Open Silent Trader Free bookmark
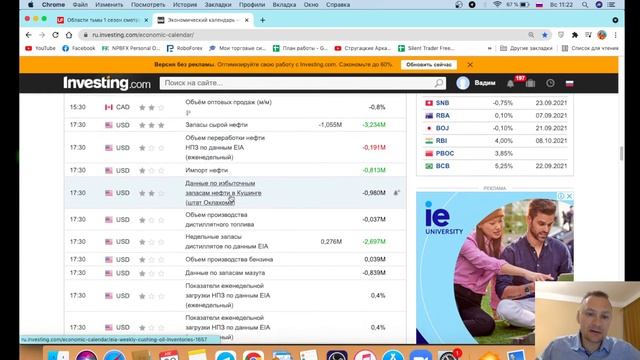The width and height of the screenshot is (640, 360). point(426,48)
